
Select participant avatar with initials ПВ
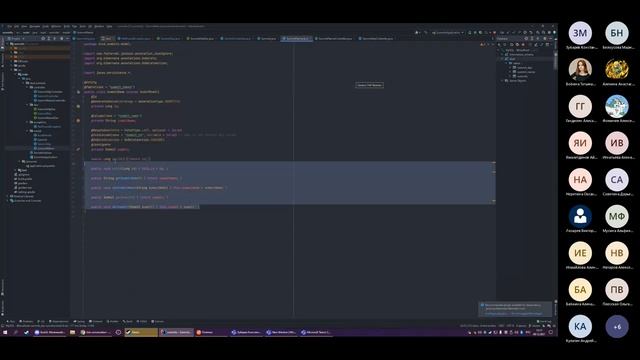point(617,290)
